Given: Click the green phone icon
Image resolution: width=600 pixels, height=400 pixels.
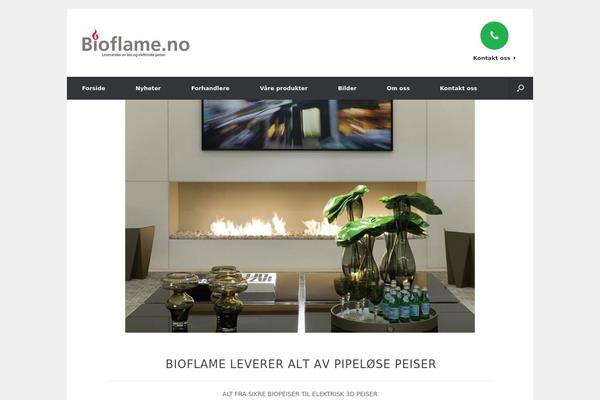Looking at the screenshot, I should pos(494,36).
